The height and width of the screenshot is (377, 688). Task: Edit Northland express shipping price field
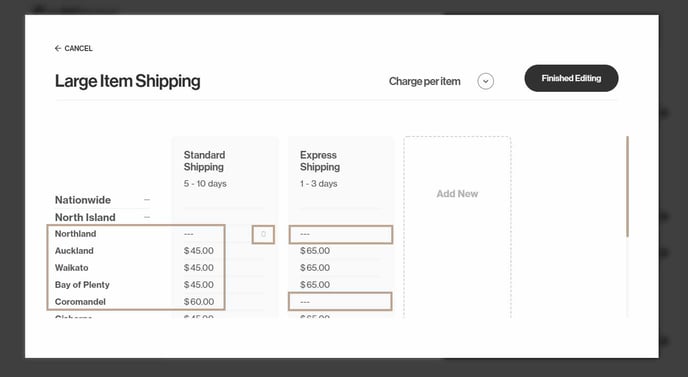(x=340, y=234)
